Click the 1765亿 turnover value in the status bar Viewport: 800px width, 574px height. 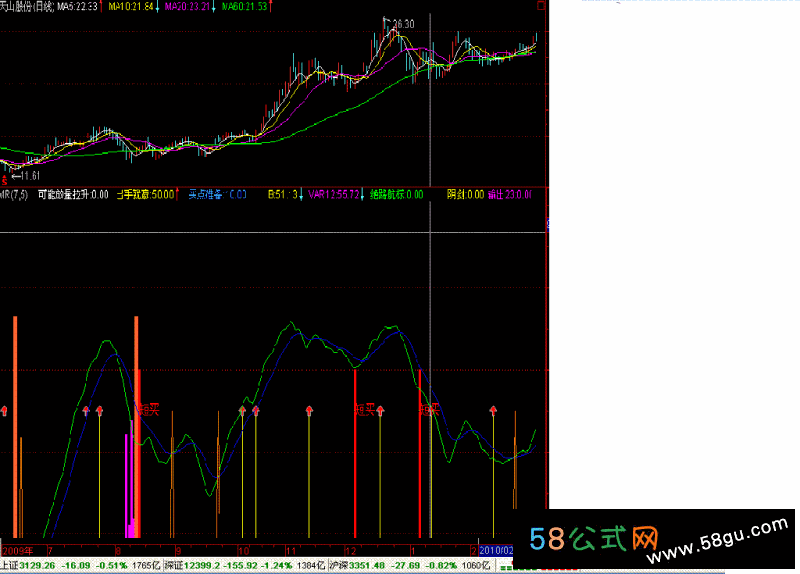coord(146,565)
